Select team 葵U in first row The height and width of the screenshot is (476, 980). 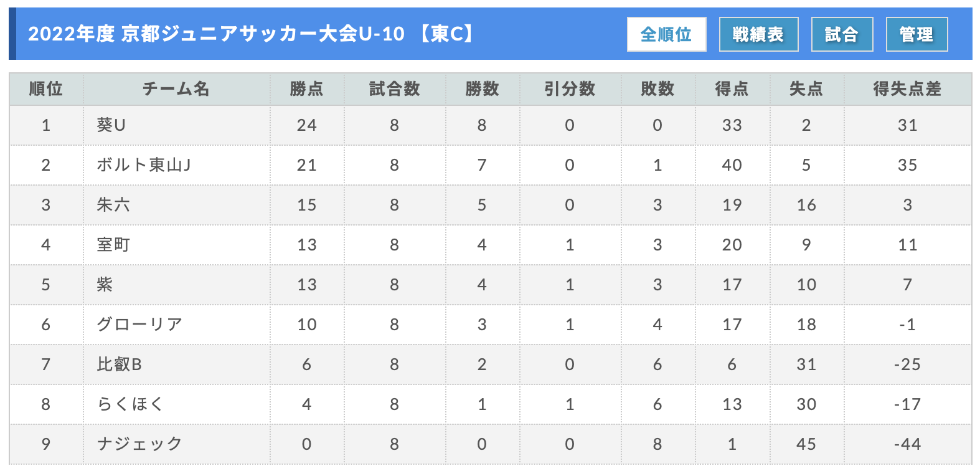click(x=111, y=125)
